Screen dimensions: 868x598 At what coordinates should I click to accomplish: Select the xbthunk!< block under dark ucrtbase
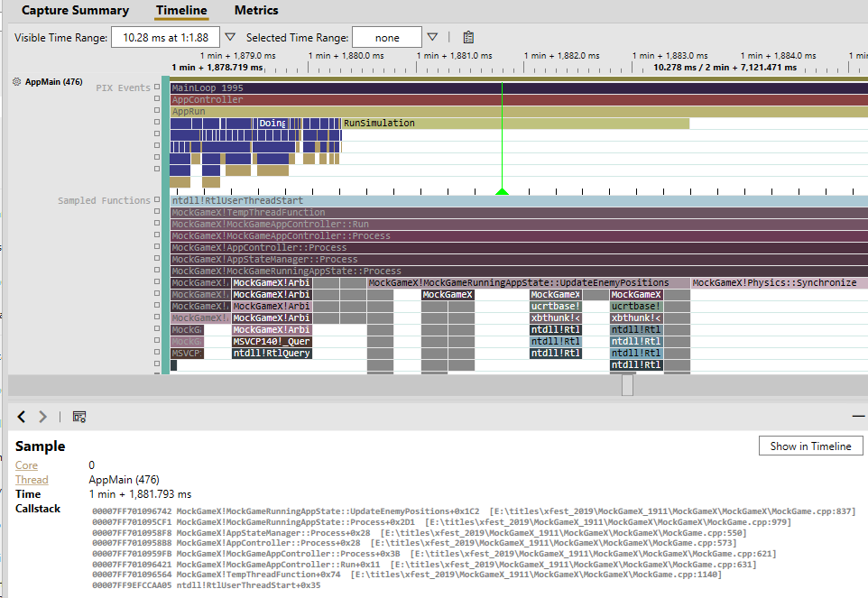(556, 318)
